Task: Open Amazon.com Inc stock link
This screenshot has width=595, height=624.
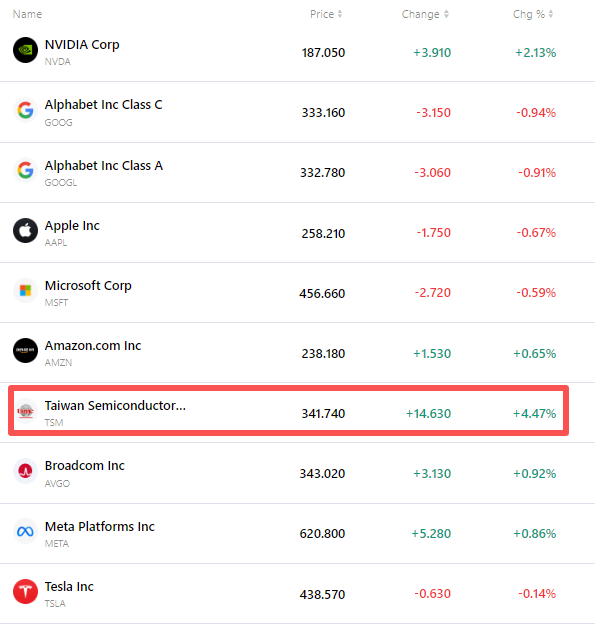Action: pyautogui.click(x=93, y=346)
